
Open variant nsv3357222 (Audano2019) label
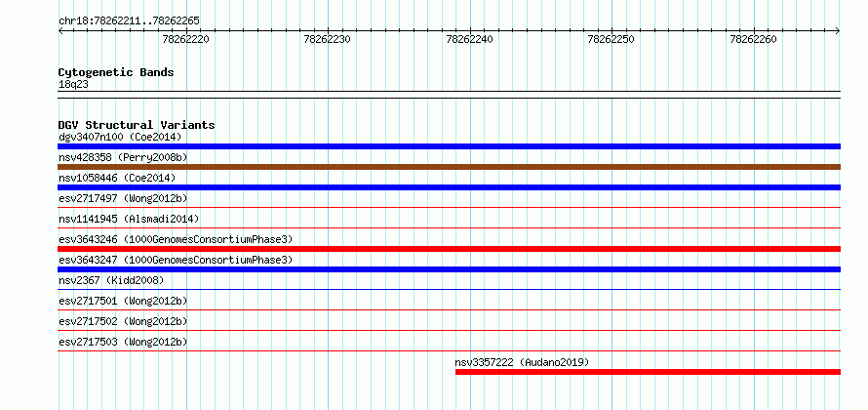[523, 362]
